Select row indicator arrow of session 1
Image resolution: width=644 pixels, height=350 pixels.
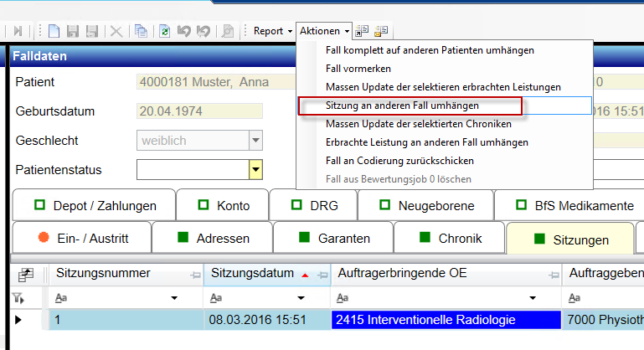[x=18, y=320]
